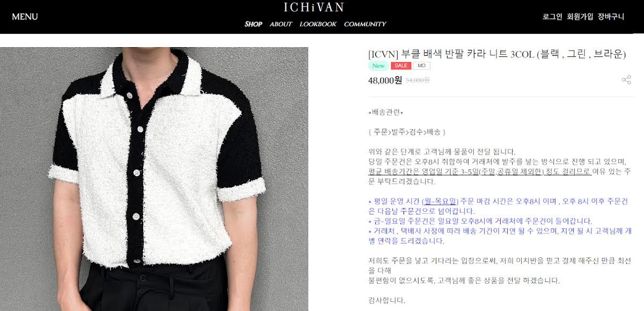
Task: Open the LOOKBOOK page
Action: coord(318,24)
